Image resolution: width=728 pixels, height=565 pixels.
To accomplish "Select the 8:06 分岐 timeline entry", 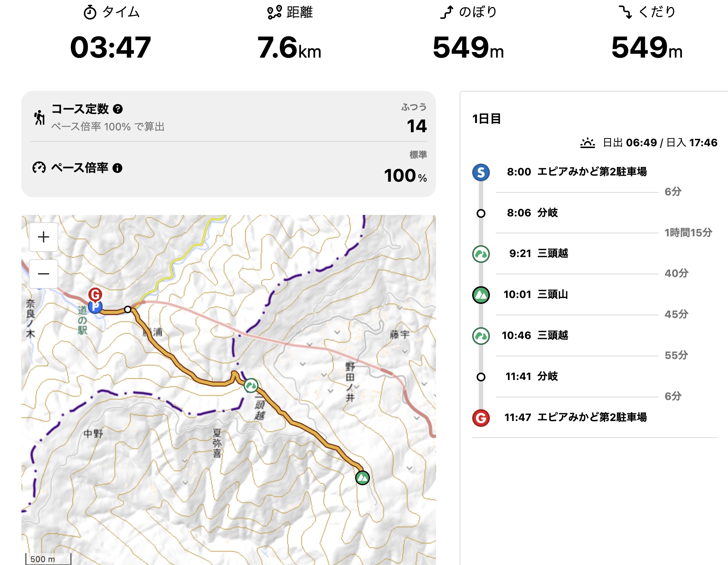I will tap(532, 213).
